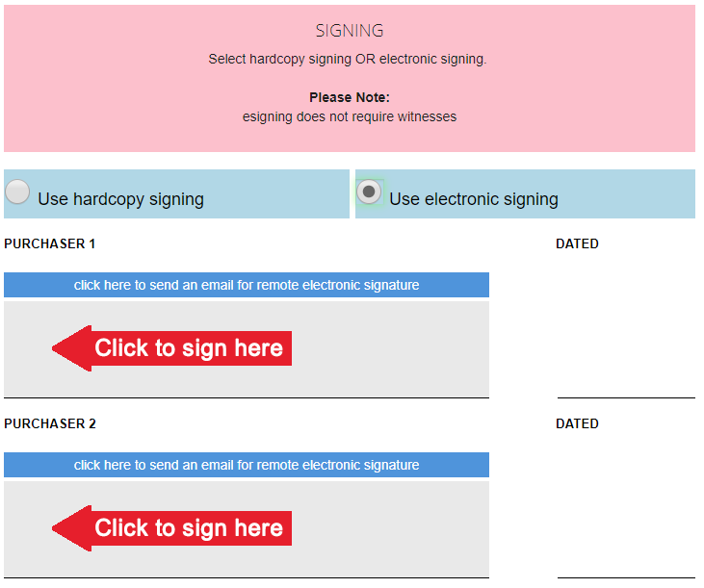Click the 'Please Note:' bold text
The height and width of the screenshot is (588, 704).
click(350, 97)
